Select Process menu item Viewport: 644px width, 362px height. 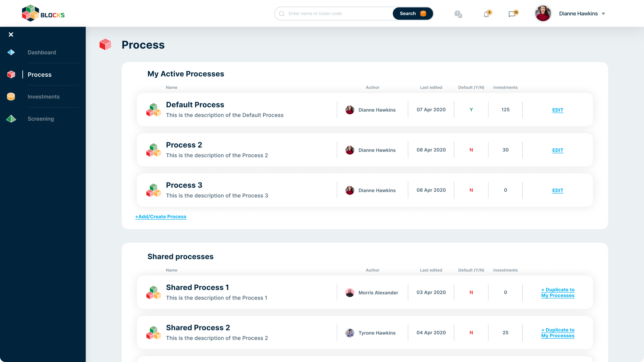(x=40, y=74)
